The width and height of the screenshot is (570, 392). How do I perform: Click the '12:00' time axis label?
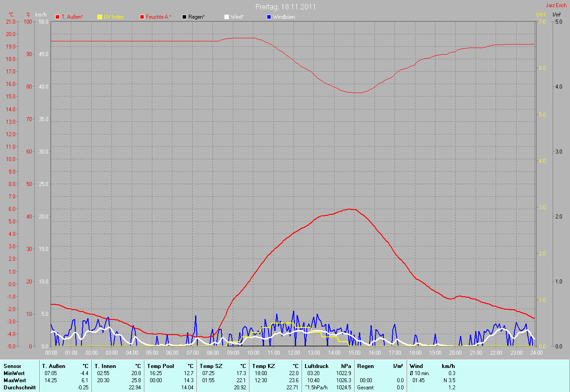pyautogui.click(x=294, y=352)
